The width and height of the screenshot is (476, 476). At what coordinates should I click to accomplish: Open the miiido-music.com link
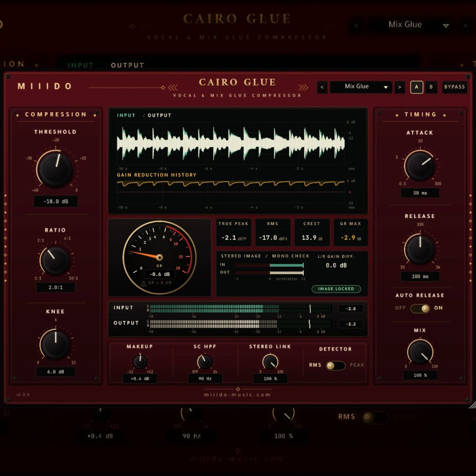pos(238,395)
